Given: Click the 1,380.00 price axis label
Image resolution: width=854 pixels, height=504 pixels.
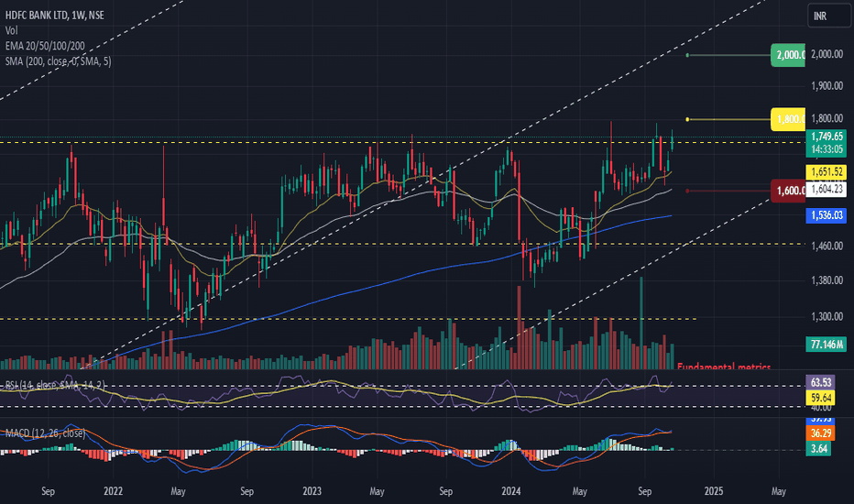Looking at the screenshot, I should tap(827, 280).
